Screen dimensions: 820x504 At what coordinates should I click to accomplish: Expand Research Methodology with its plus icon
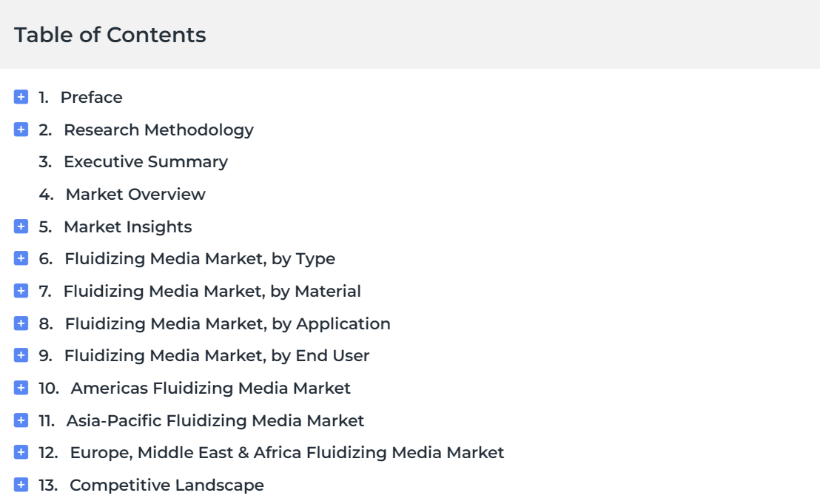pyautogui.click(x=21, y=129)
